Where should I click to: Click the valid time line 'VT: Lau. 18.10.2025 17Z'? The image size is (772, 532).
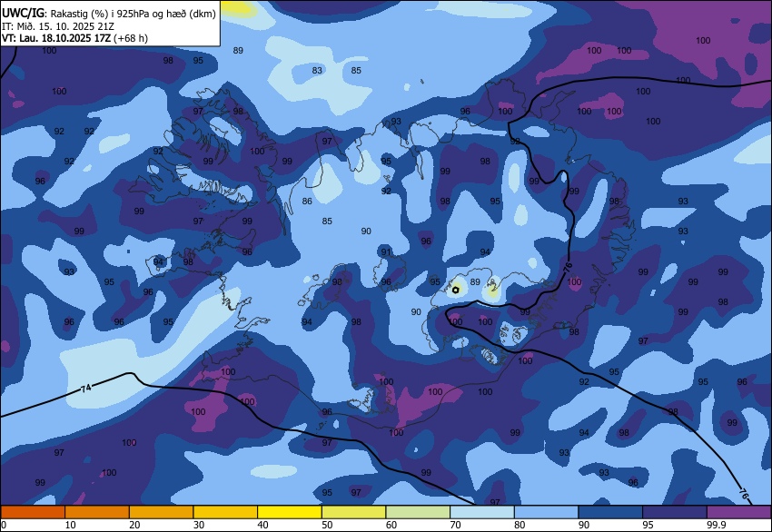[56, 38]
